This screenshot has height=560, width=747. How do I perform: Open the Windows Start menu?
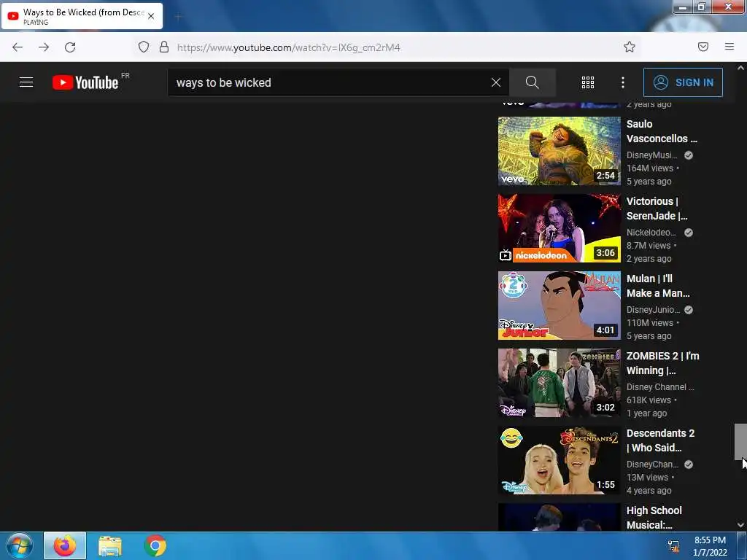pos(20,545)
